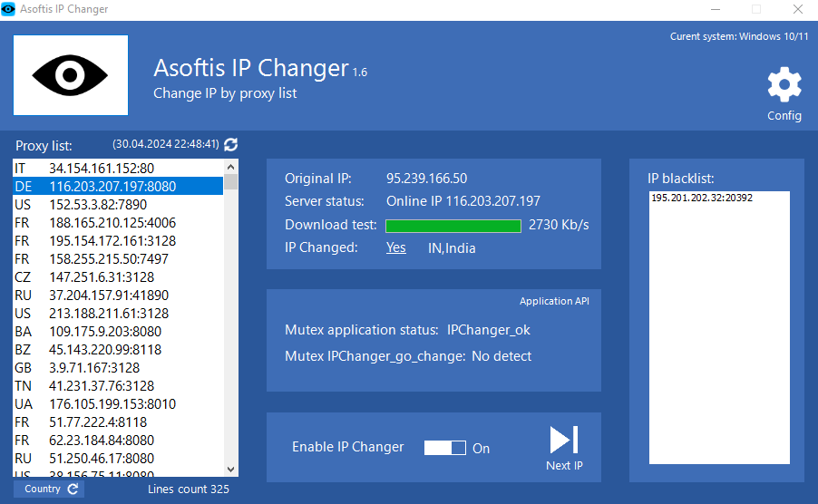Click the No detect mutex value

(x=502, y=356)
